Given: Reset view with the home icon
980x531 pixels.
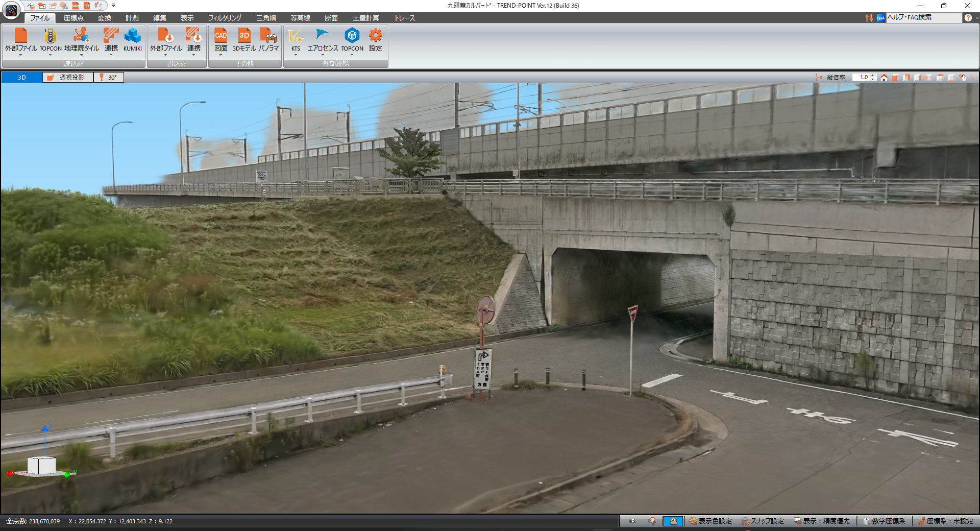Looking at the screenshot, I should 884,78.
